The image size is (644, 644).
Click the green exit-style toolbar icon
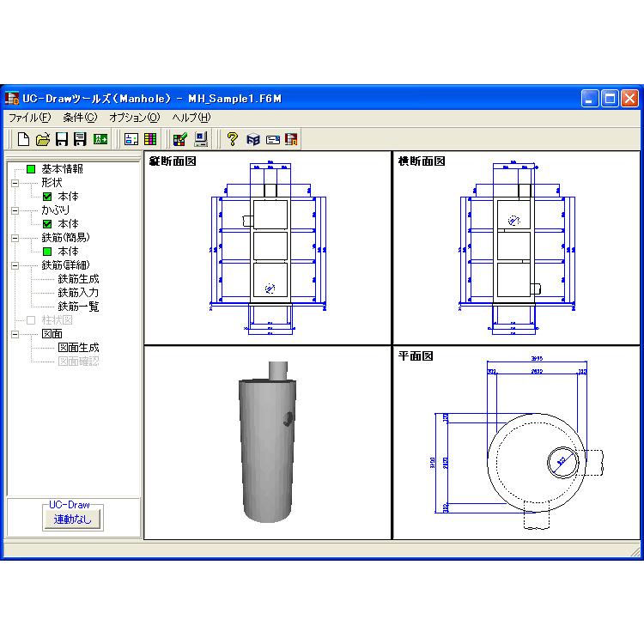click(x=100, y=139)
